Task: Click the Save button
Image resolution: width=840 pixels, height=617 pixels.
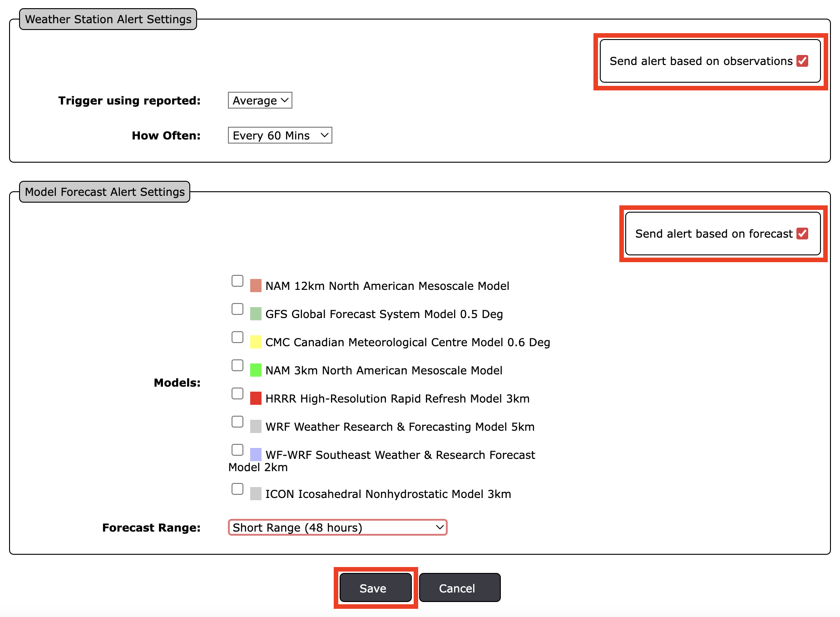Action: point(375,587)
